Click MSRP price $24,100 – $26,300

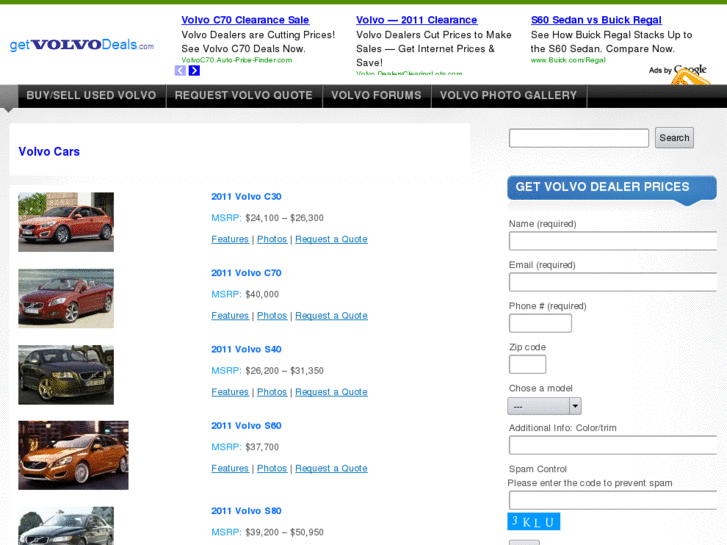284,218
